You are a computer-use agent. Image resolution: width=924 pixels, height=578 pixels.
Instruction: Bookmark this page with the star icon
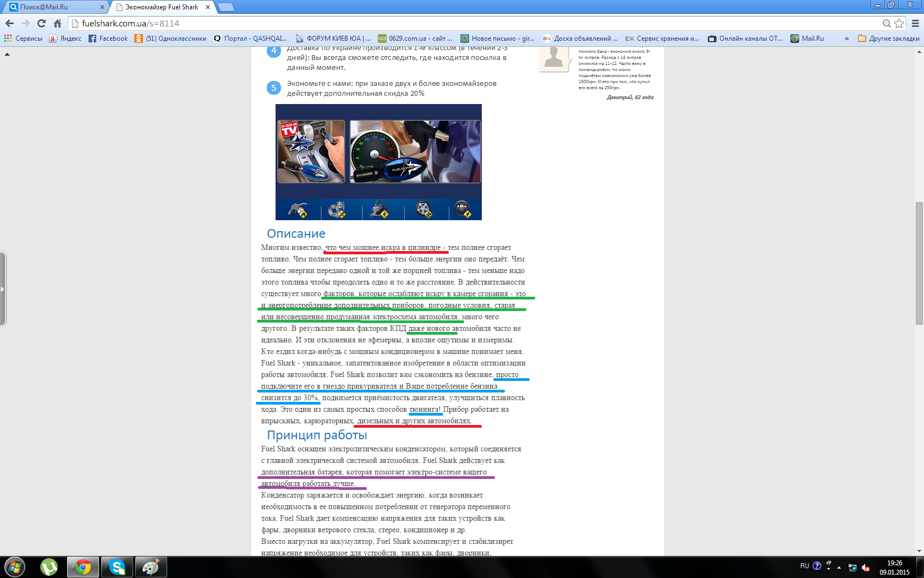click(x=899, y=23)
